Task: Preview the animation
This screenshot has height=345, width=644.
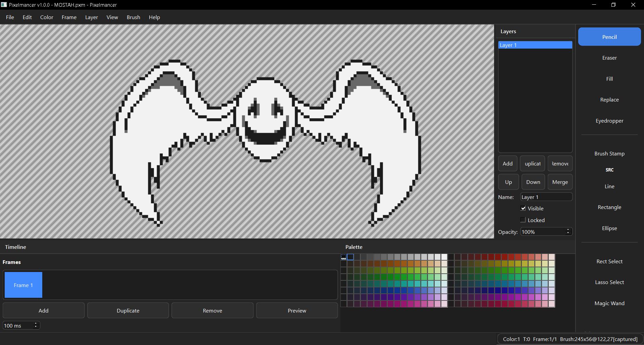Action: click(x=297, y=310)
